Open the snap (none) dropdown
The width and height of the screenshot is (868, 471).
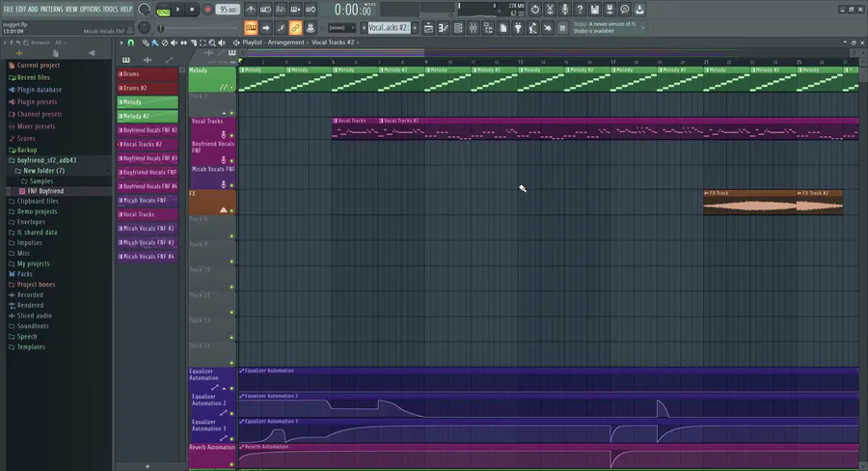tap(341, 28)
